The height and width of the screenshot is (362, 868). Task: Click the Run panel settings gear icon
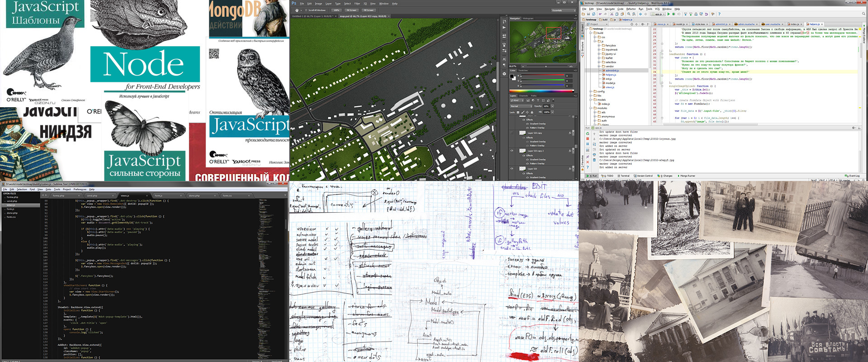(854, 128)
